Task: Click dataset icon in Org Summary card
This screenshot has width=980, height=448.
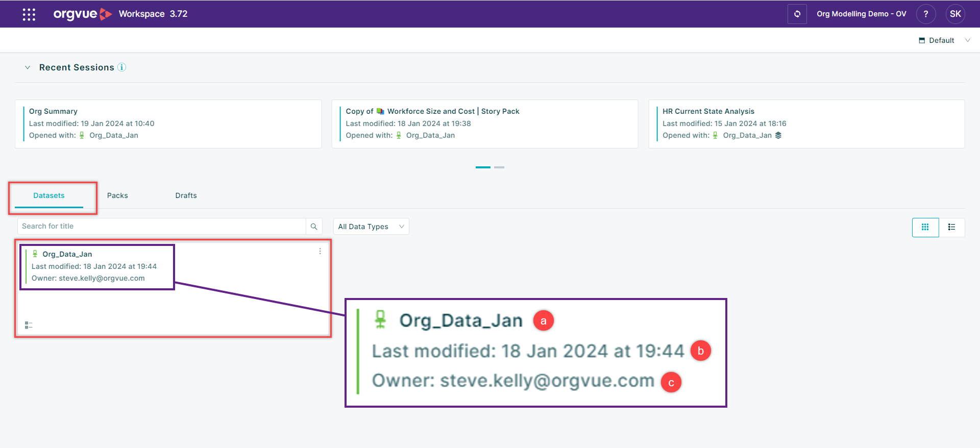Action: 82,135
